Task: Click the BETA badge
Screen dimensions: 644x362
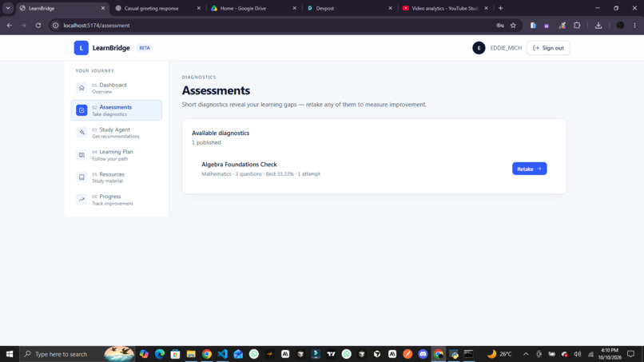Action: [145, 48]
